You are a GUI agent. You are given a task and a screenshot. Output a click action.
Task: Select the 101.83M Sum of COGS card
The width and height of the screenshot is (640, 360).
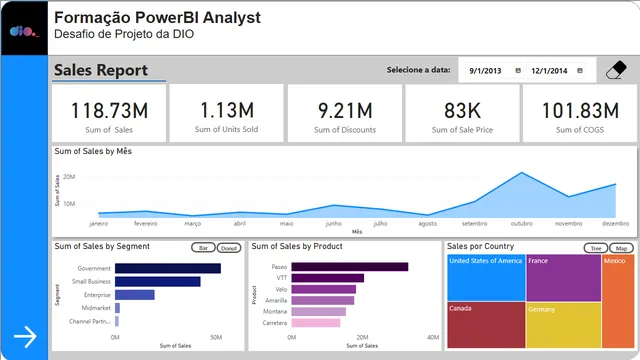click(x=580, y=113)
